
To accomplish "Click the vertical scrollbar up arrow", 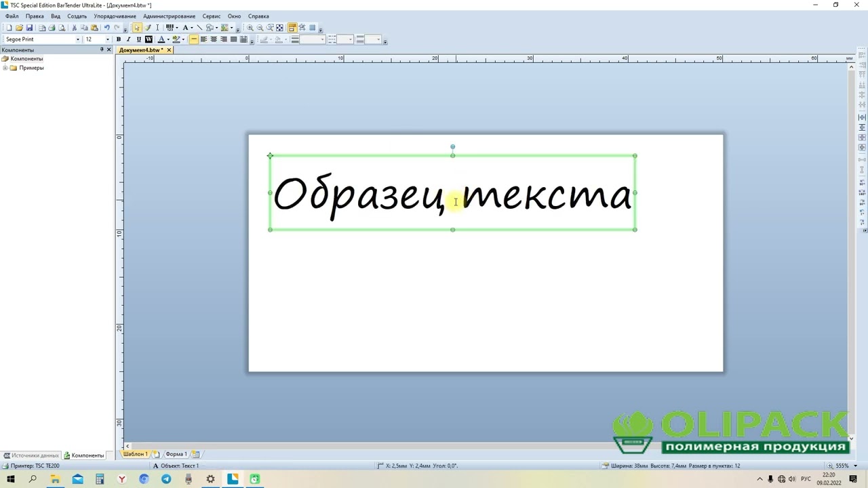I will (851, 66).
